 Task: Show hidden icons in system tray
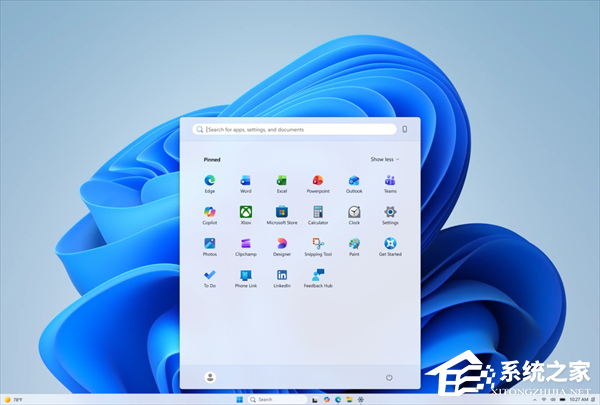tap(535, 400)
